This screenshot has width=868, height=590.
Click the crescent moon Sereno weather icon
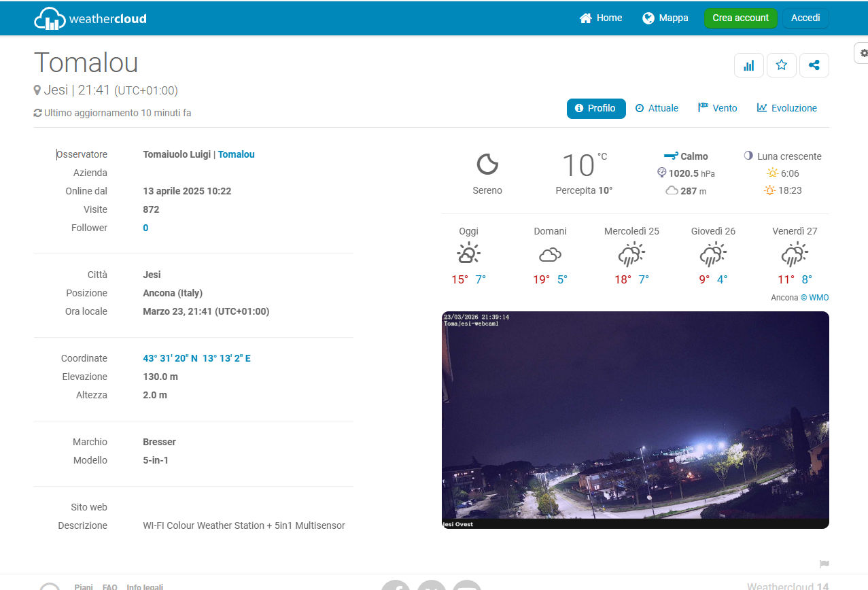(487, 164)
